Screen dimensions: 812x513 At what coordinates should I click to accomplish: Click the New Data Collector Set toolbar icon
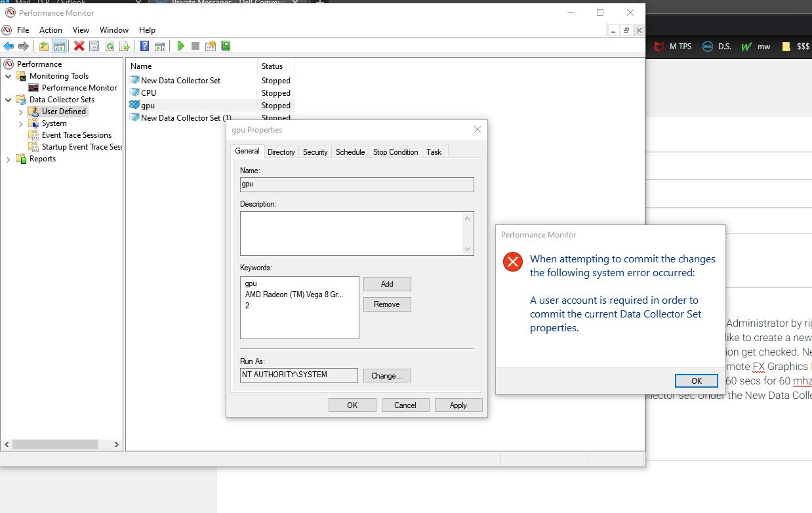pyautogui.click(x=211, y=46)
